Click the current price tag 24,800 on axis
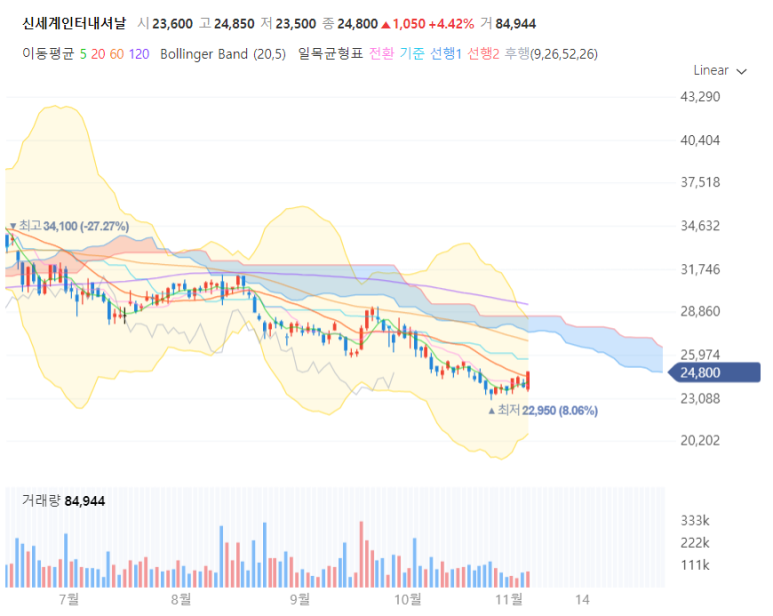773x616 pixels. click(x=714, y=373)
